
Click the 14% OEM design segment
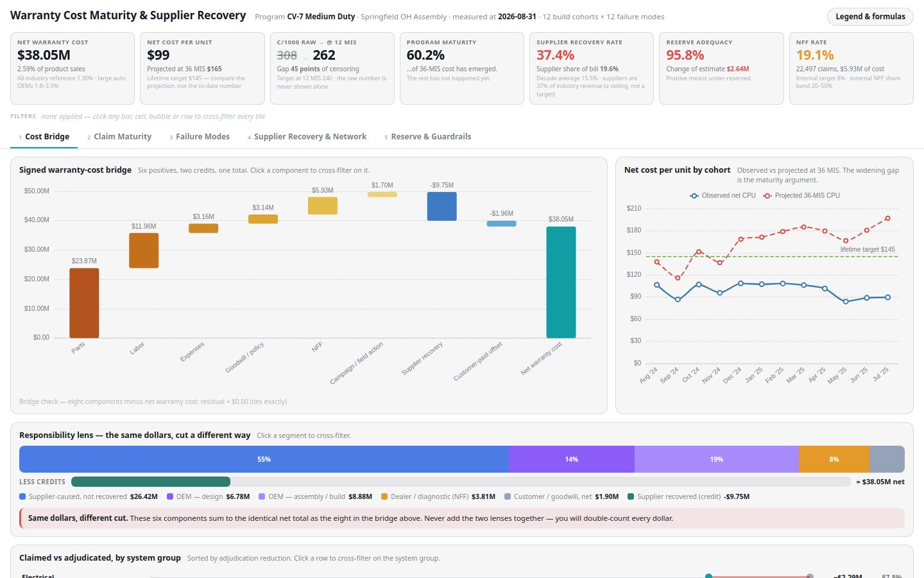(x=572, y=459)
